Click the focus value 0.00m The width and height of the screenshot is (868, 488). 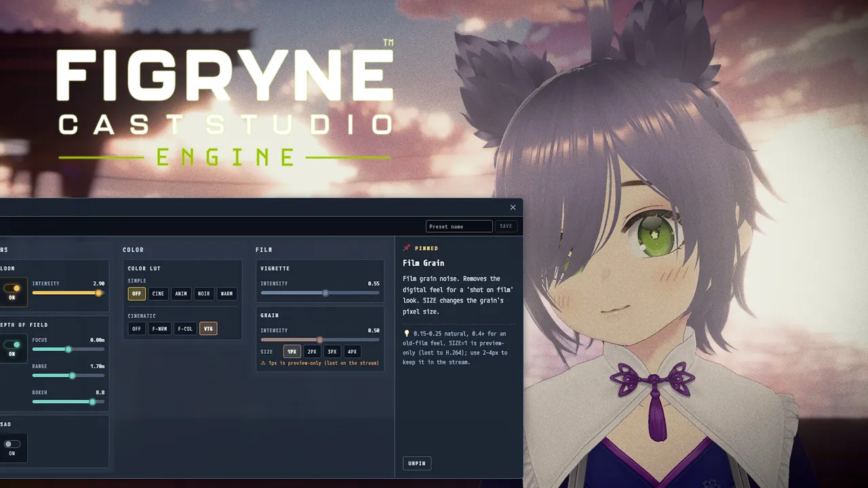97,340
